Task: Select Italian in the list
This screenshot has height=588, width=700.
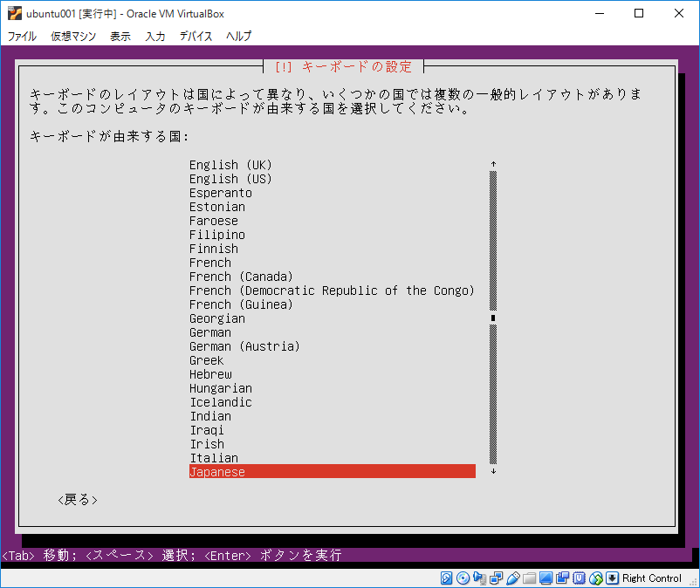Action: 333,458
